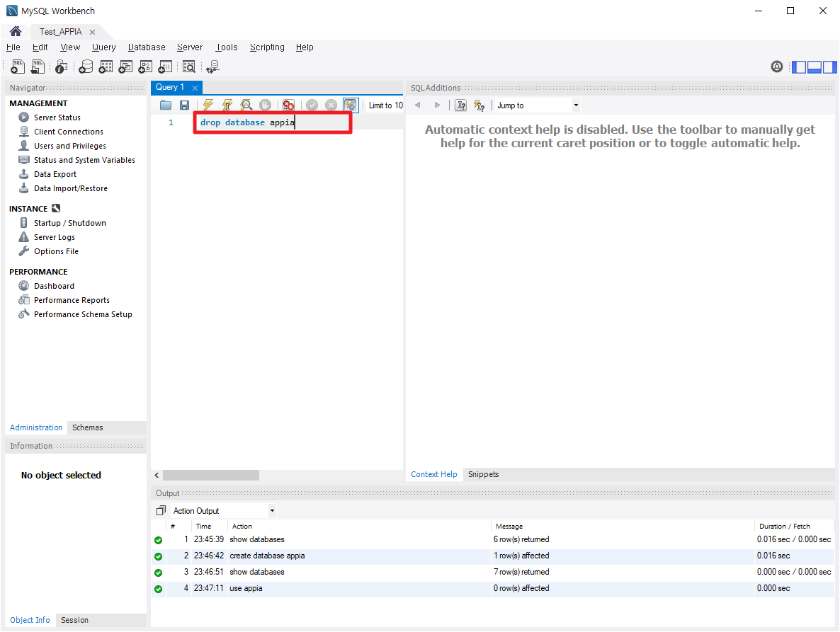The height and width of the screenshot is (632, 840).
Task: Switch to Schemas tab in Navigator
Action: coord(87,427)
